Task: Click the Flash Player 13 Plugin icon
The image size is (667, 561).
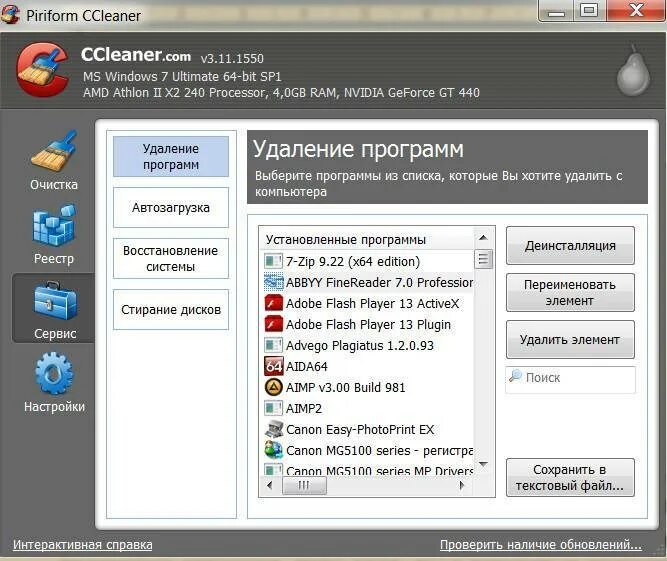Action: pos(274,324)
